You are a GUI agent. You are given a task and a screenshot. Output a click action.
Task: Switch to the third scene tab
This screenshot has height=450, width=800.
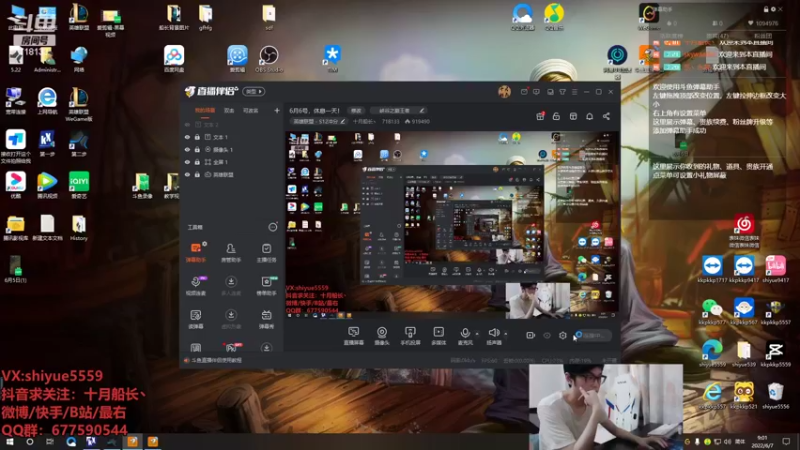[250, 111]
